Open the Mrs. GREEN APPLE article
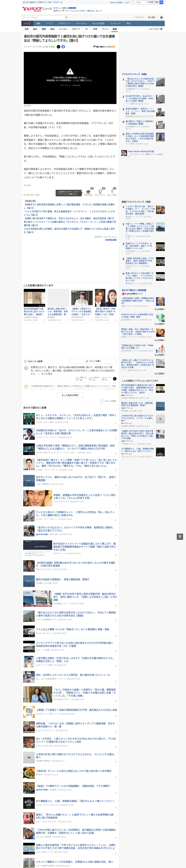This screenshot has width=186, height=868. pos(76,416)
